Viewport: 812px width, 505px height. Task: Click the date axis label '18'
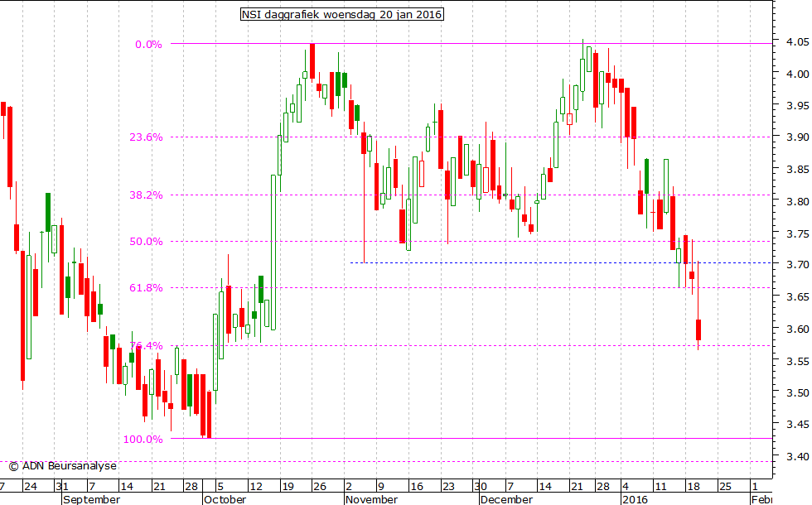click(x=693, y=487)
